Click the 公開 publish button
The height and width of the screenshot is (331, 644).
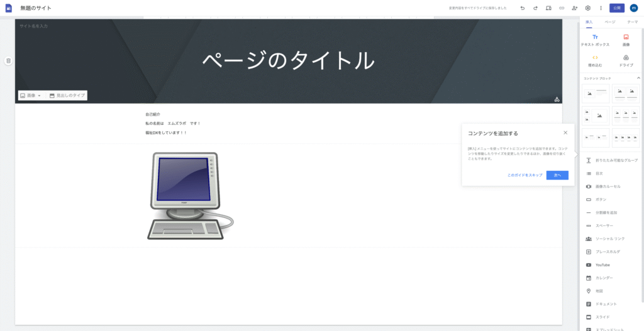617,8
